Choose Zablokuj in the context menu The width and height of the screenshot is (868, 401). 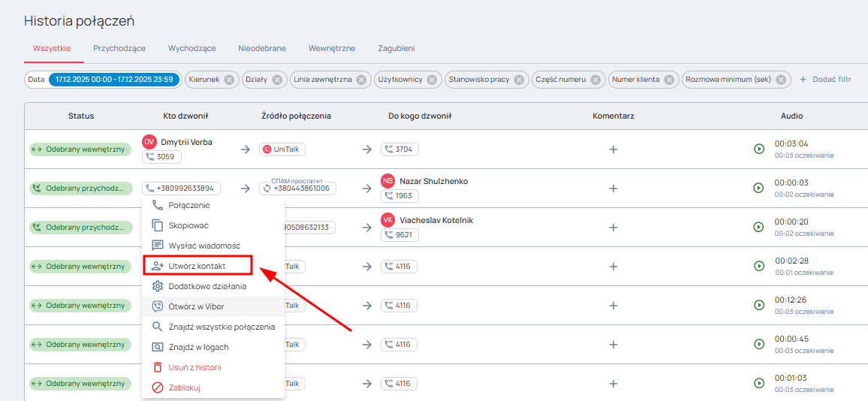pyautogui.click(x=184, y=387)
